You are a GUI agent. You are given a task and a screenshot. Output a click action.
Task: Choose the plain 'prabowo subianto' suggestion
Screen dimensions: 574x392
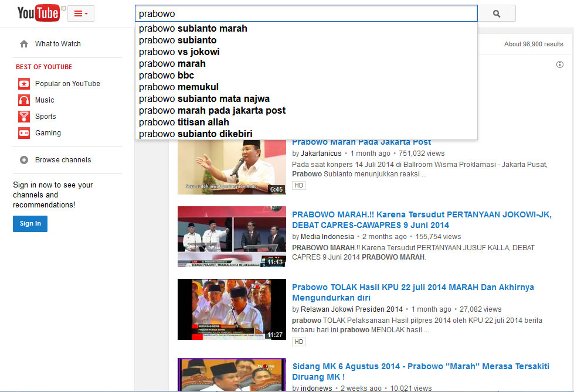(306, 40)
